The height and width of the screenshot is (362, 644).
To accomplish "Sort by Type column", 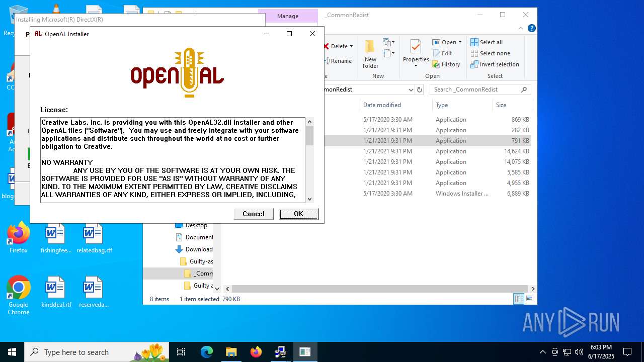I will coord(442,105).
